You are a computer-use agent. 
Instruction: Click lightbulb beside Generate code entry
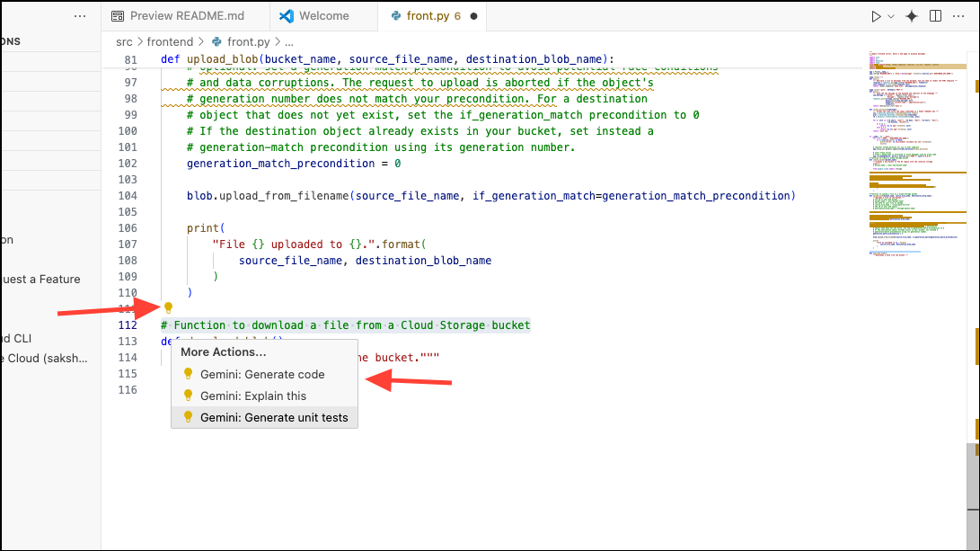[x=188, y=374]
